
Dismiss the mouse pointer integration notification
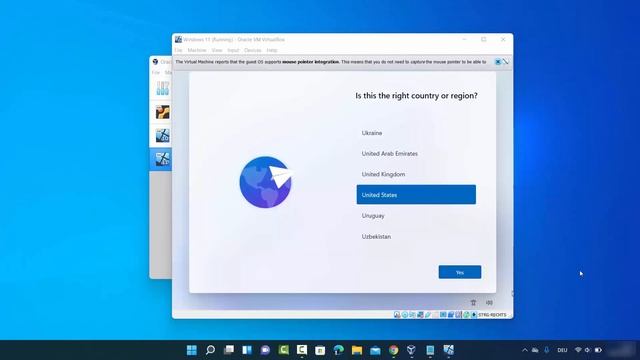click(x=498, y=62)
